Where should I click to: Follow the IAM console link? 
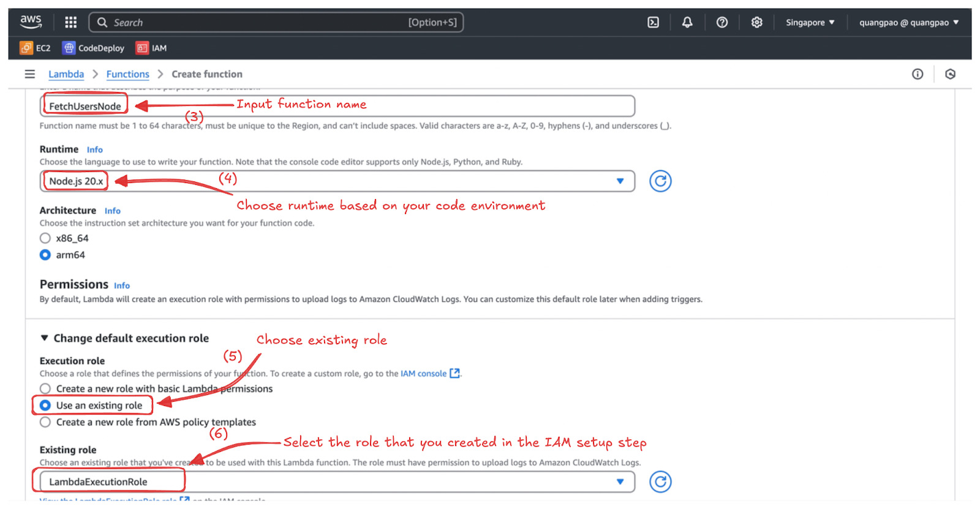point(424,374)
